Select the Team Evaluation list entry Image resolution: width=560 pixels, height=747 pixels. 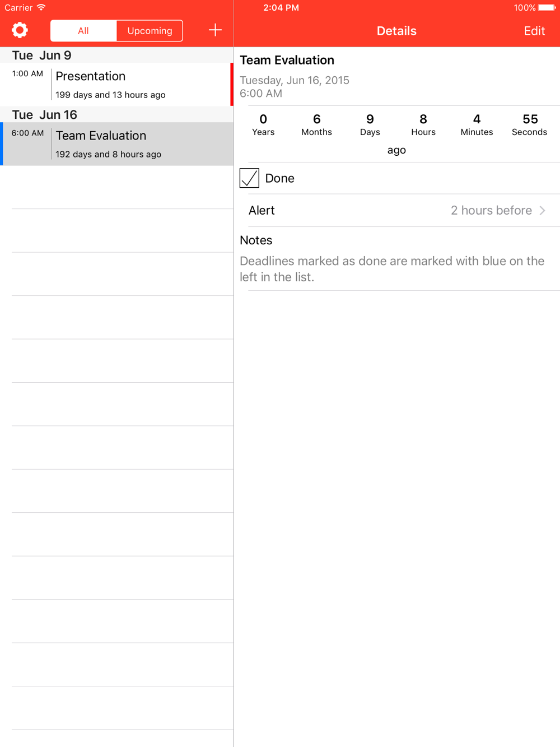pos(116,144)
